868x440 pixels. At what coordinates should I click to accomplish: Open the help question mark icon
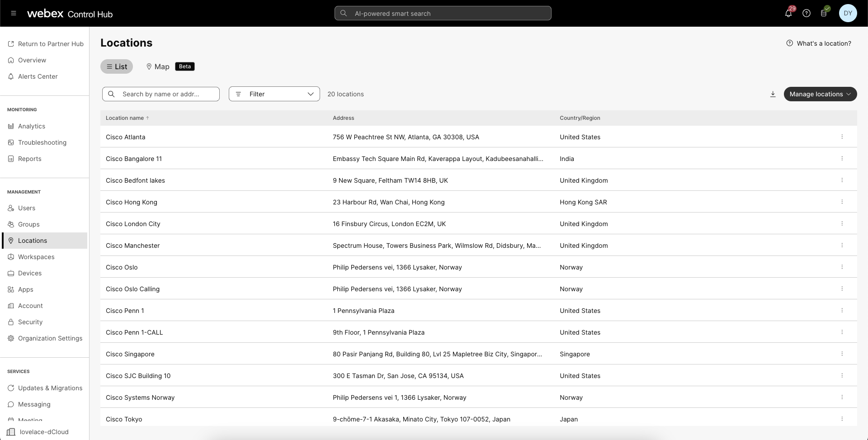click(807, 13)
